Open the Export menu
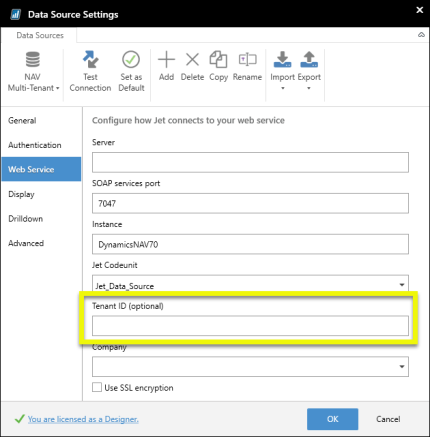Viewport: 430px width, 437px height. pyautogui.click(x=309, y=71)
